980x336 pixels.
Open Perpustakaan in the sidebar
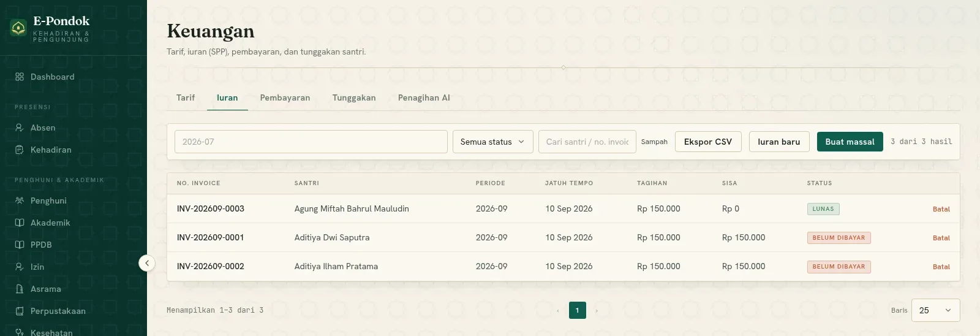click(58, 311)
